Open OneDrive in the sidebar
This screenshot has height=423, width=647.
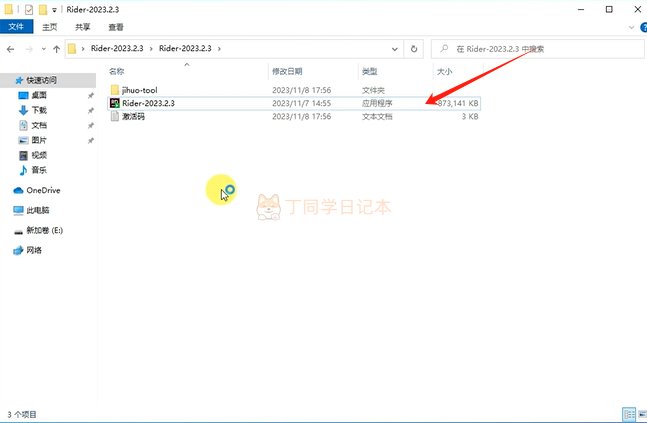43,190
